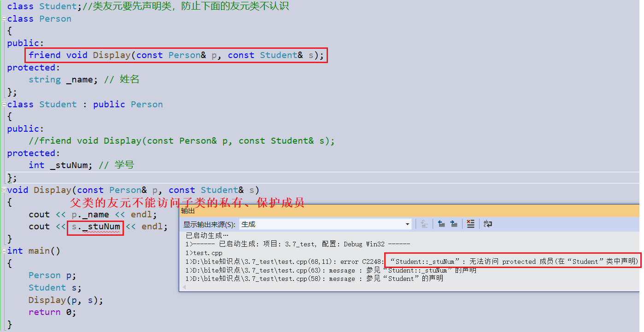Click the '已启动生成: 项目: 3.7_test' line

pyautogui.click(x=298, y=244)
